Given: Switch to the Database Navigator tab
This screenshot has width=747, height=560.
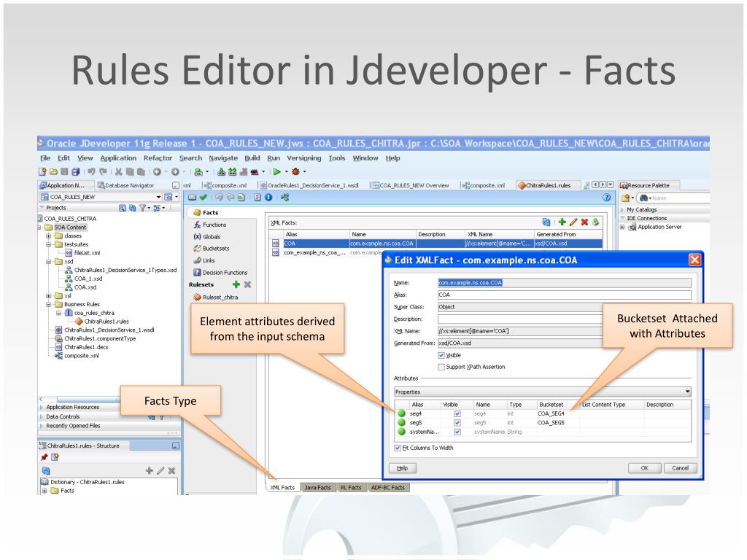Looking at the screenshot, I should coord(125,185).
